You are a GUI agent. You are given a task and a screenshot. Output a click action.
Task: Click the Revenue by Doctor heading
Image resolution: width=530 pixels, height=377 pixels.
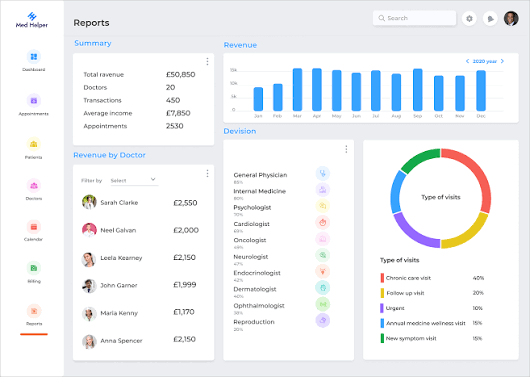click(x=109, y=155)
